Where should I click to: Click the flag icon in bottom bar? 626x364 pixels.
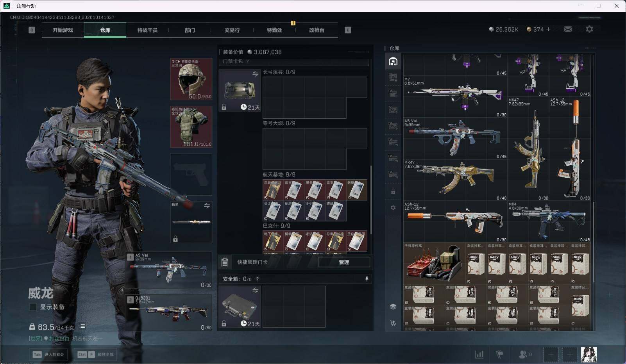pos(499,354)
